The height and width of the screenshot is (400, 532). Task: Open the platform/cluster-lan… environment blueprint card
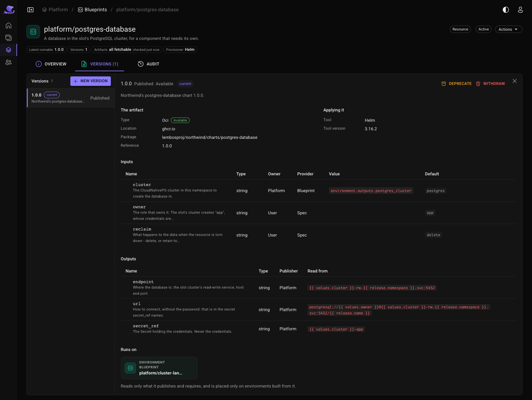tap(159, 368)
